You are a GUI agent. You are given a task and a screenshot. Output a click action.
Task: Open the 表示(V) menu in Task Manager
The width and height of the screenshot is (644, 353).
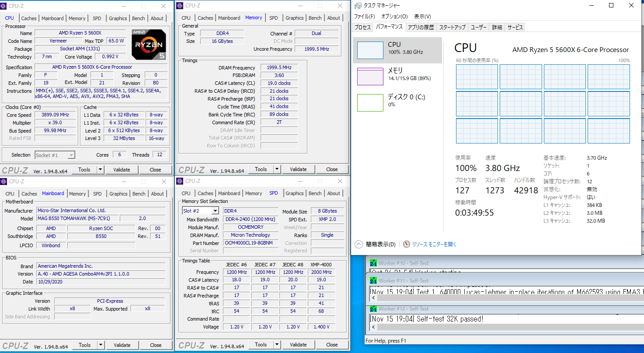(x=422, y=17)
